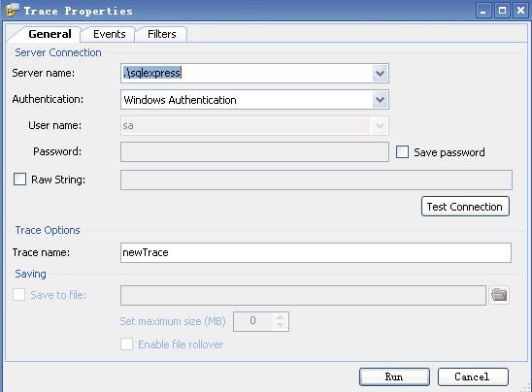Open the User name dropdown arrow
This screenshot has width=532, height=392.
pos(380,125)
